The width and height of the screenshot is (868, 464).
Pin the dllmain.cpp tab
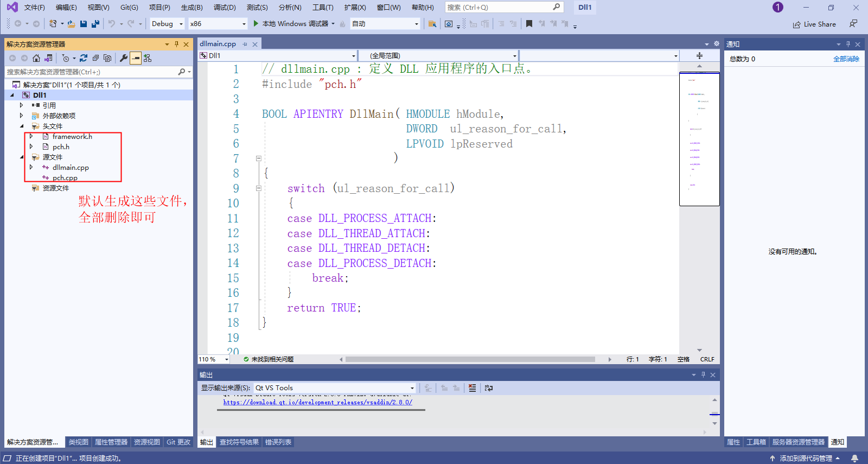[245, 44]
